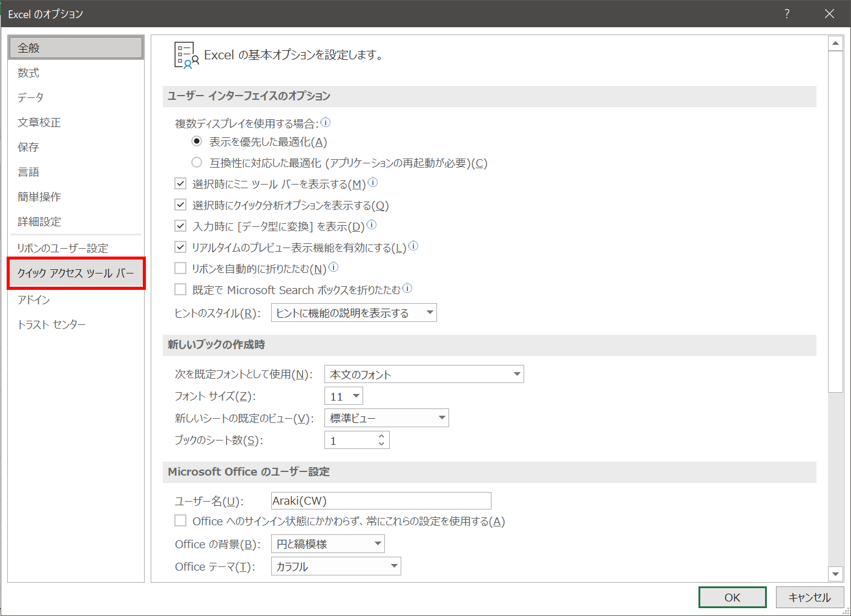This screenshot has height=616, width=851.
Task: Click the Excel basic options header icon
Action: coord(186,55)
